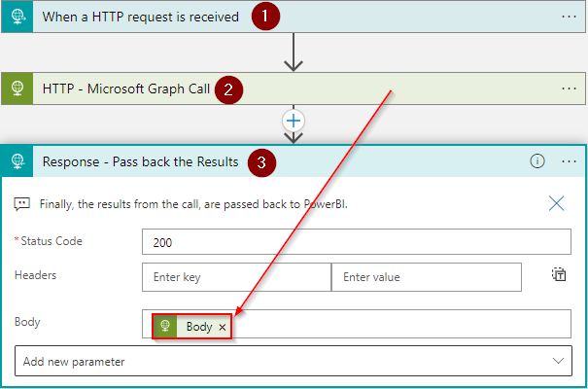Expand the Add new parameter dropdown

tap(294, 361)
